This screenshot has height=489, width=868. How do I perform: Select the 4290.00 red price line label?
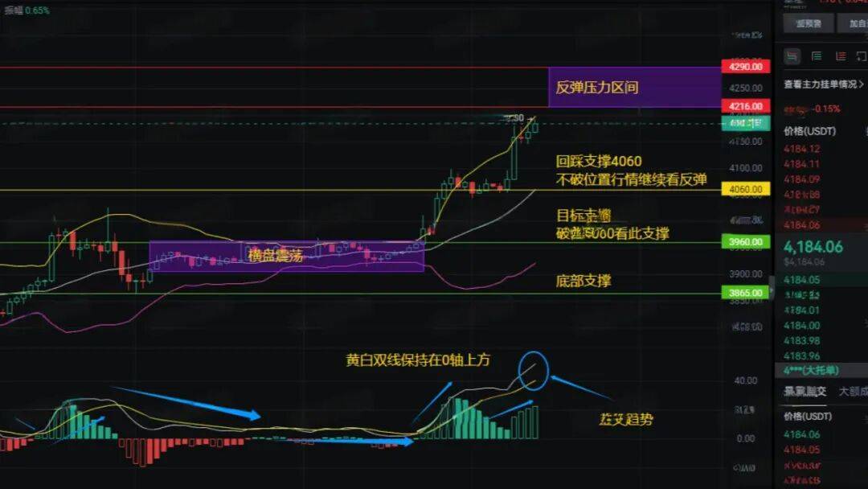746,67
